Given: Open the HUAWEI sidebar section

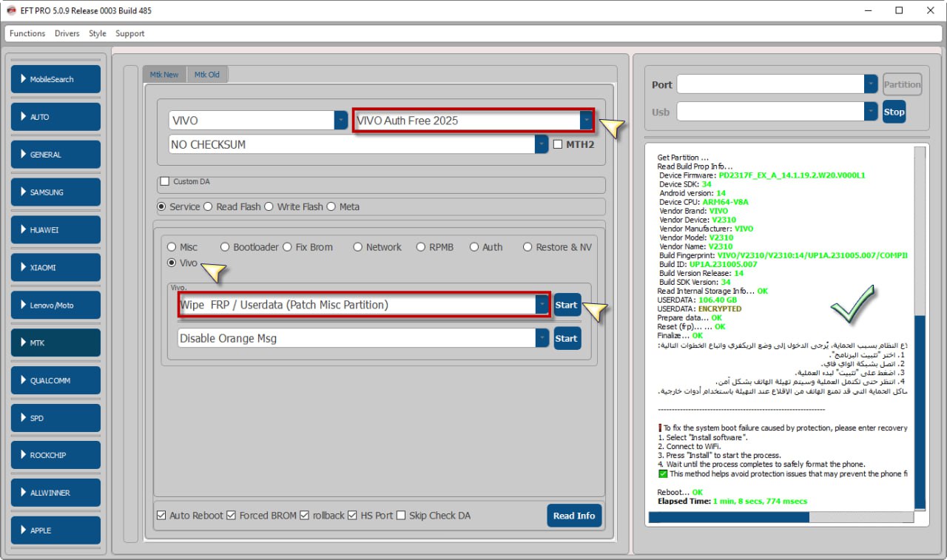Looking at the screenshot, I should tap(55, 230).
